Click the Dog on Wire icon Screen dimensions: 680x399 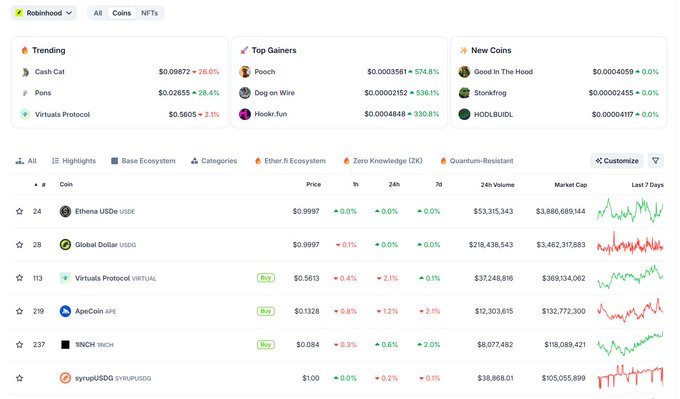(x=245, y=93)
